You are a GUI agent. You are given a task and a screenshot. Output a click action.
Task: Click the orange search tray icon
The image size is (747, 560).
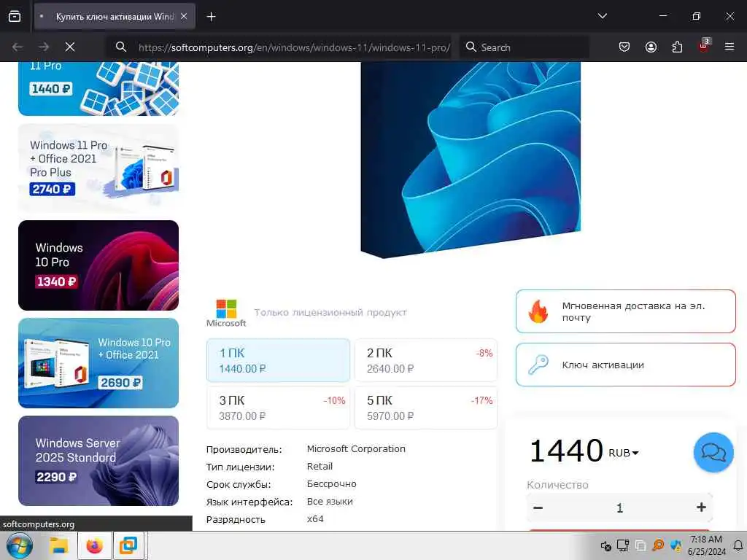tap(658, 545)
